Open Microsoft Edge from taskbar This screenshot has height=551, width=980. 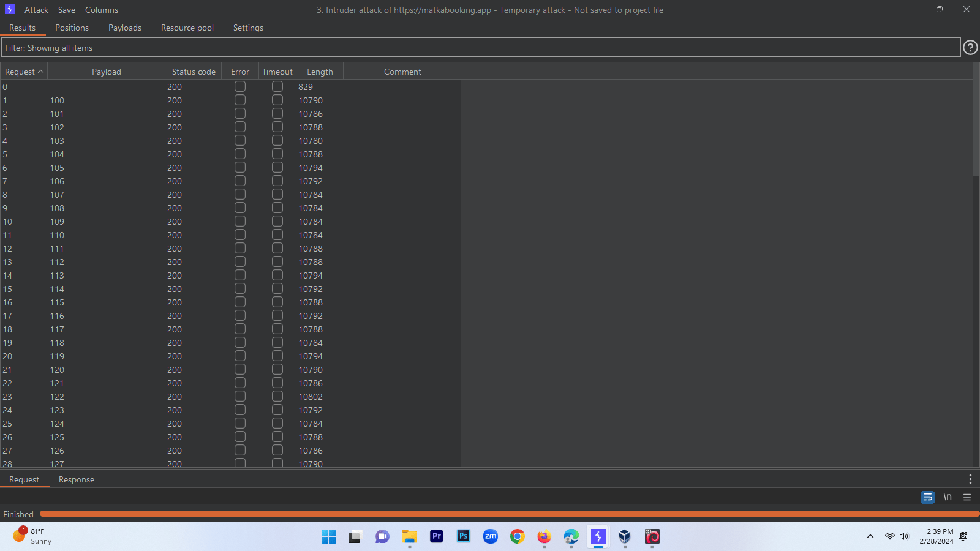pyautogui.click(x=571, y=537)
